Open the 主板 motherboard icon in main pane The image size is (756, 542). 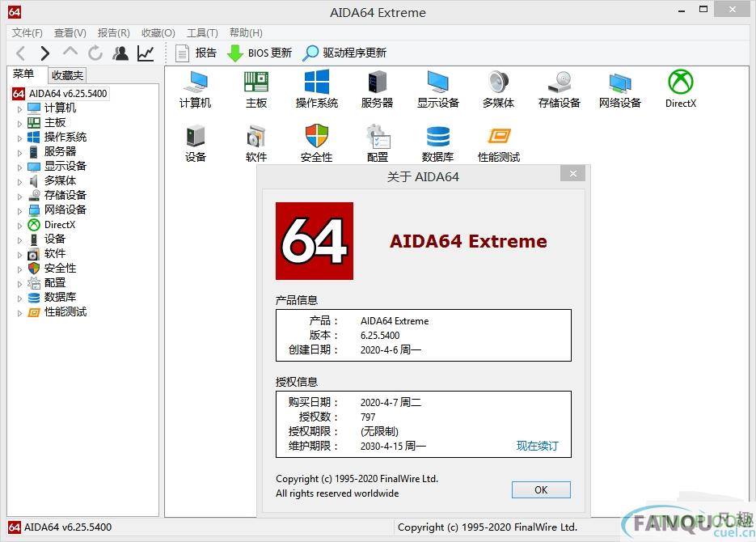click(x=256, y=89)
